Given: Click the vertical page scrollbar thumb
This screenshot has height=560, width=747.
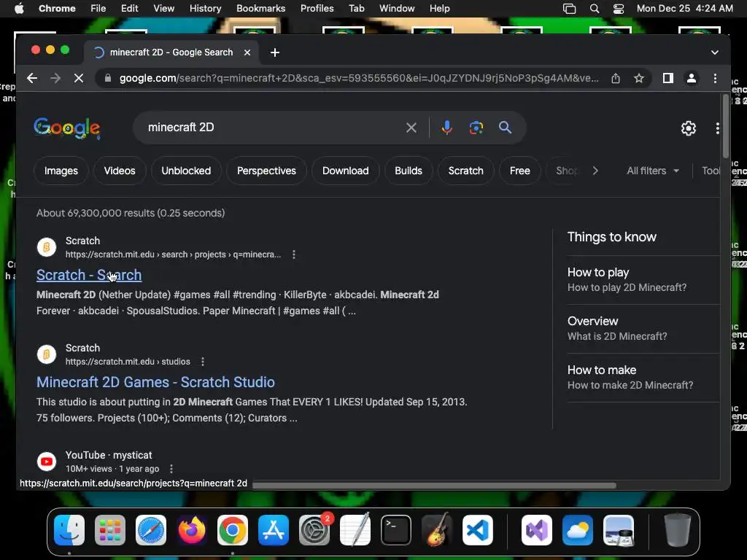Looking at the screenshot, I should (726, 126).
